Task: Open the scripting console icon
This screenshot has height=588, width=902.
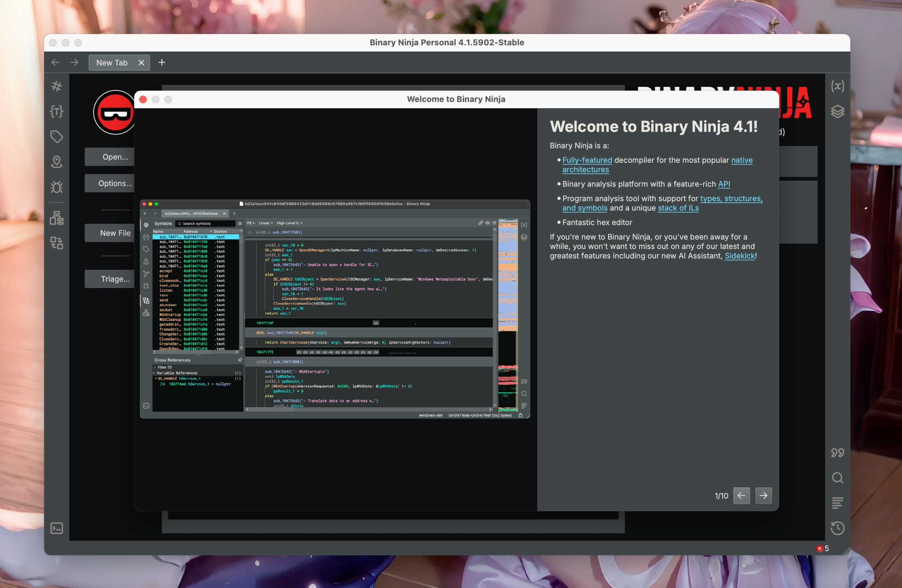Action: (x=56, y=528)
